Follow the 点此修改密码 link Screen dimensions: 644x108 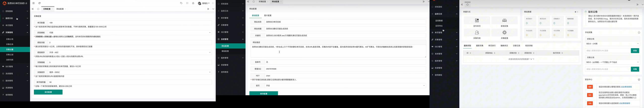(626, 87)
